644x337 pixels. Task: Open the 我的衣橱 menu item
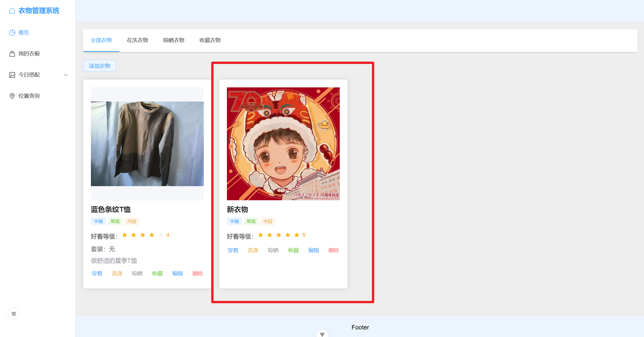point(38,54)
